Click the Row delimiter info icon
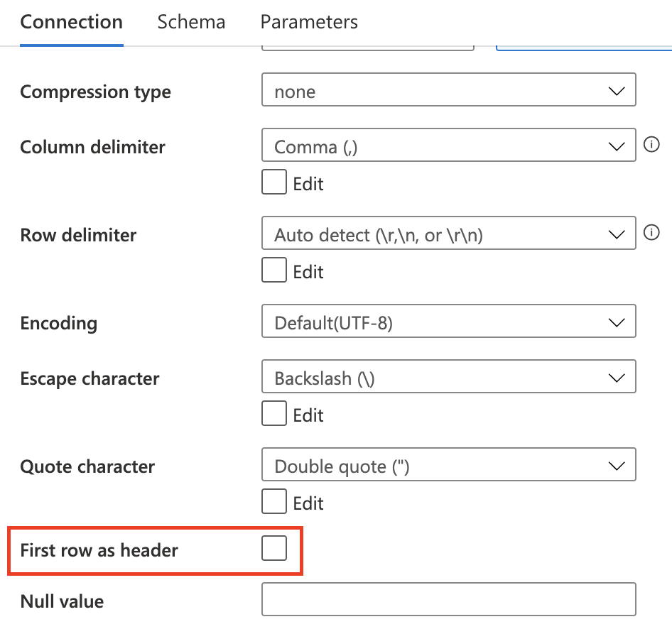This screenshot has width=672, height=629. pos(651,233)
